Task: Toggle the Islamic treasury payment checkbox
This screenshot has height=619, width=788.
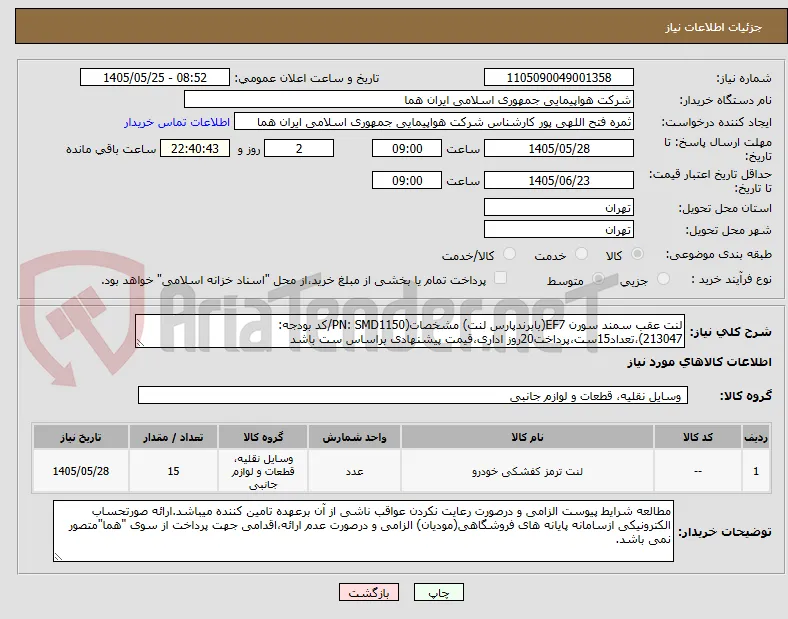Action: click(501, 278)
